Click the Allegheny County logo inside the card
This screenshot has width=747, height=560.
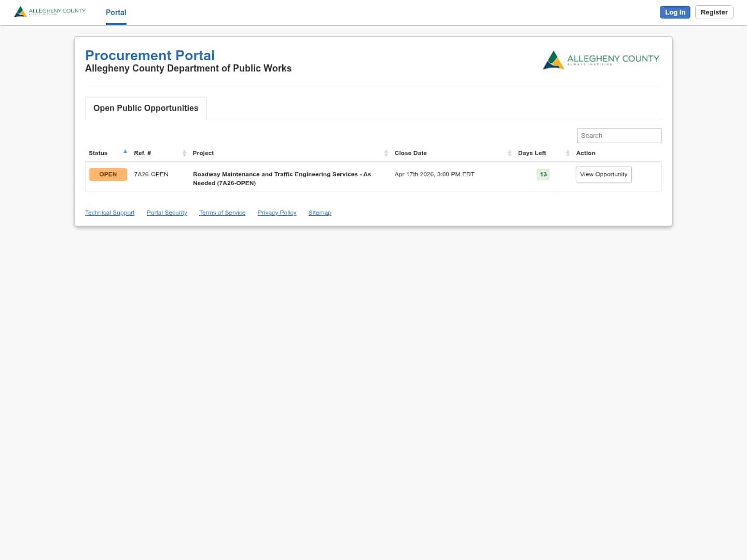[x=601, y=60]
